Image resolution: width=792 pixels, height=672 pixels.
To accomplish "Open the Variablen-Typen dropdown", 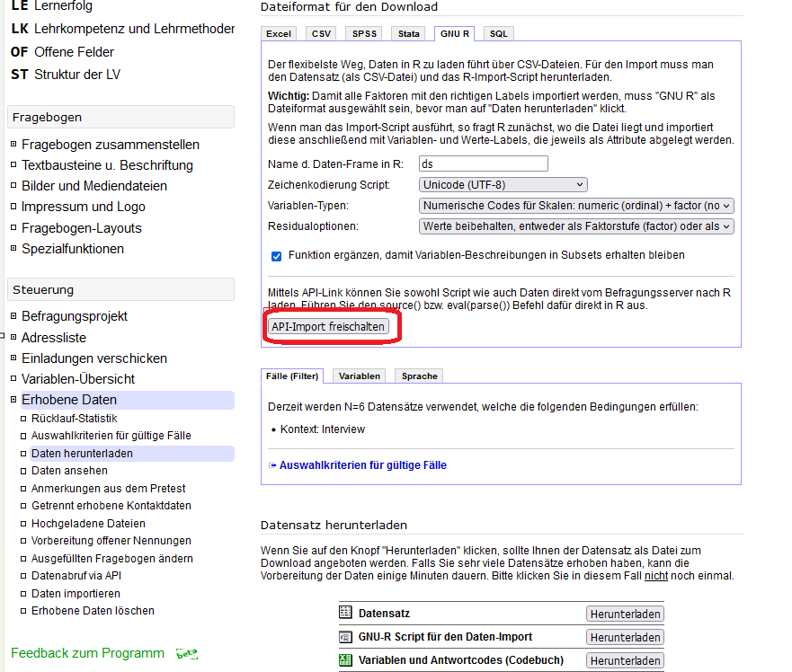I will tap(576, 206).
